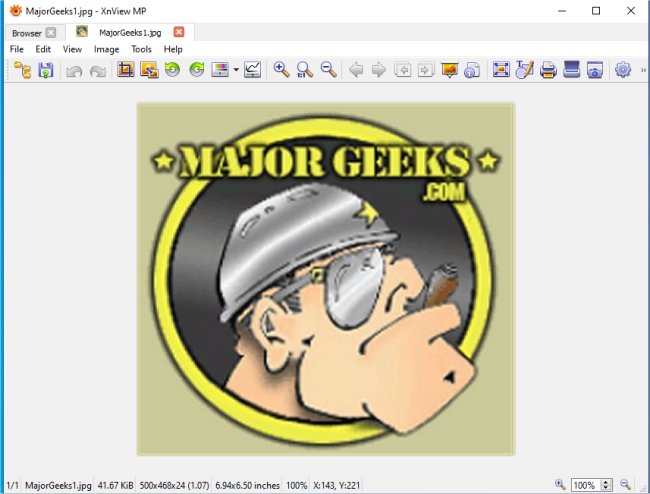Open the Settings gear icon
650x494 pixels.
(x=623, y=70)
